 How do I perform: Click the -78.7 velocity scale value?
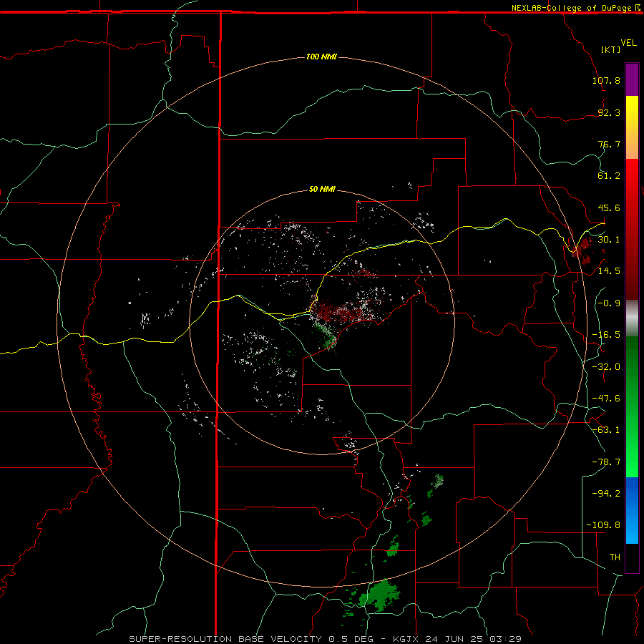click(x=606, y=462)
